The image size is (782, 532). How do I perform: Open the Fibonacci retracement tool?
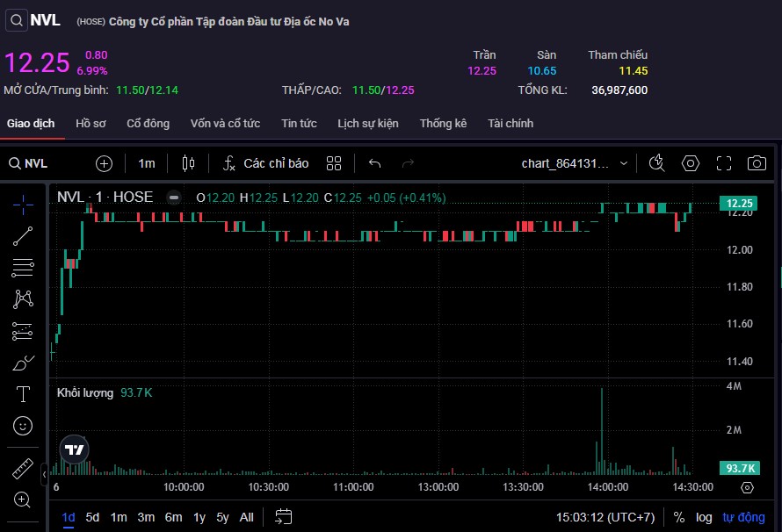[24, 268]
